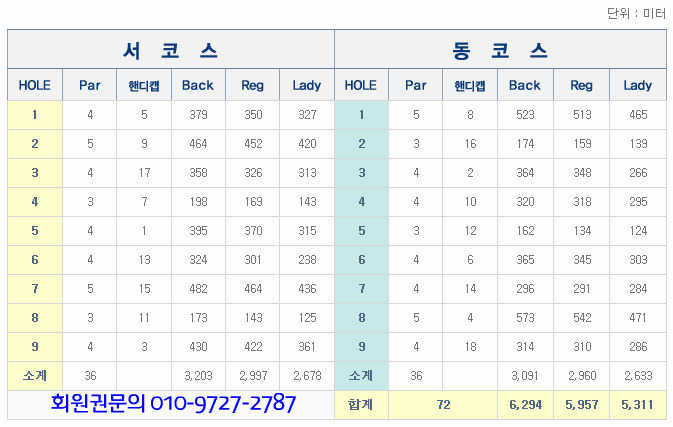Viewport: 673px width, 427px height.
Task: Select the 동코스 Back subtotal 3,091
Action: pos(525,376)
